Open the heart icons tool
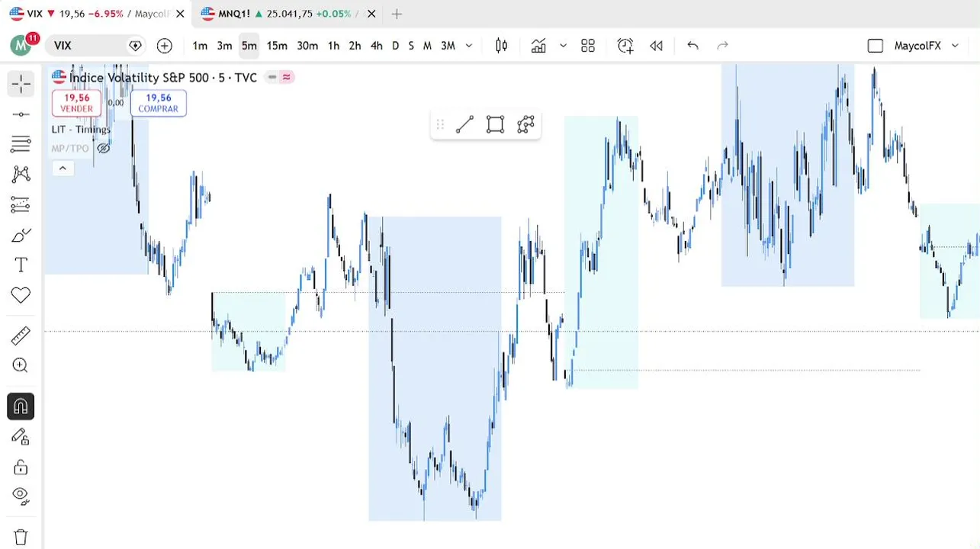 tap(21, 295)
